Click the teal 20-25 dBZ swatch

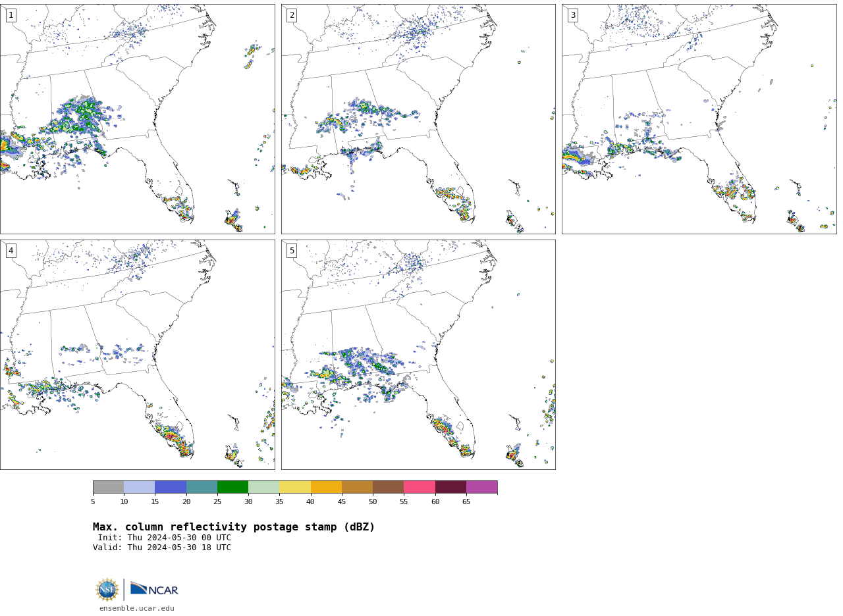pos(202,487)
